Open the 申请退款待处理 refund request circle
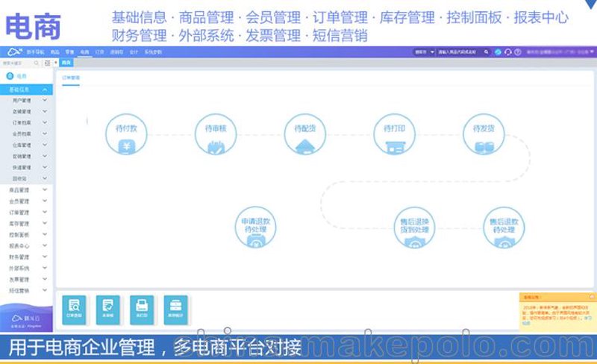The height and width of the screenshot is (364, 597). [x=255, y=228]
